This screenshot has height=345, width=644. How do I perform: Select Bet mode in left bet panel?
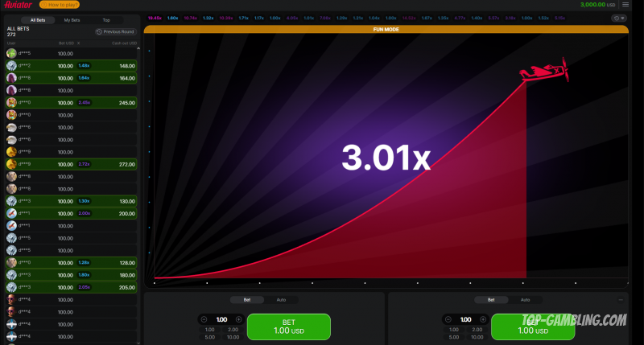247,300
